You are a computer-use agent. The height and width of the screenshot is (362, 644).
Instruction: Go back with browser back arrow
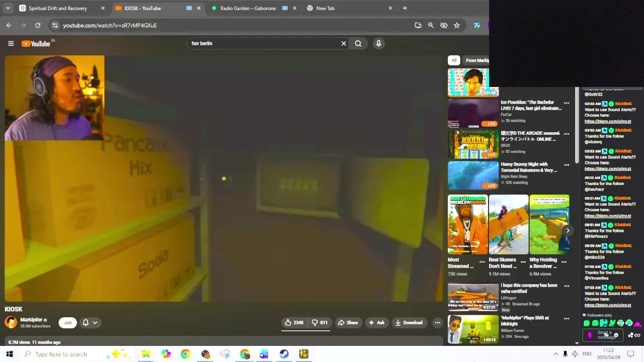pyautogui.click(x=9, y=25)
